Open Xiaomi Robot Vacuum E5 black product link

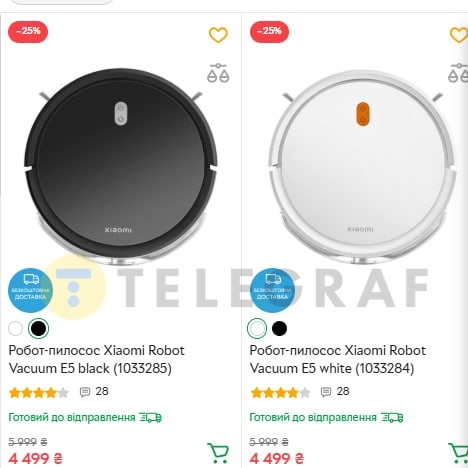[96, 359]
